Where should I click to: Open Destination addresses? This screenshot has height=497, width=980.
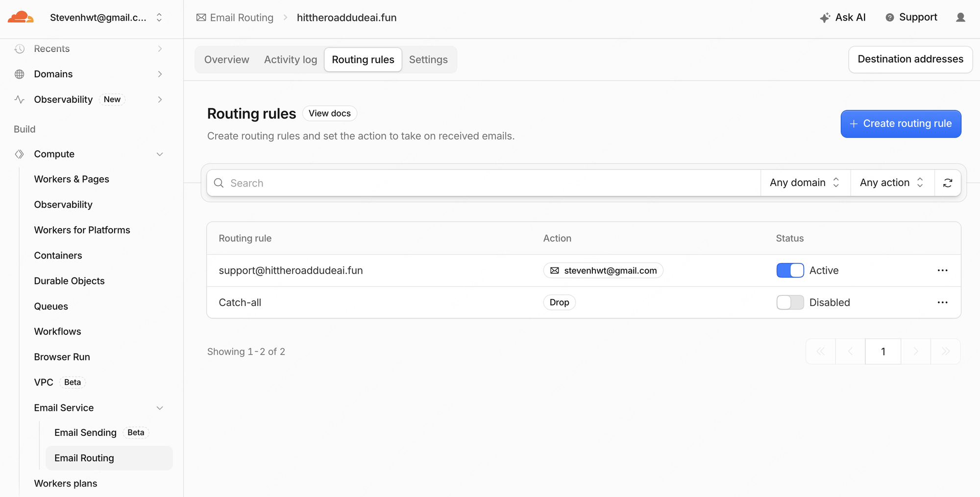click(x=910, y=59)
